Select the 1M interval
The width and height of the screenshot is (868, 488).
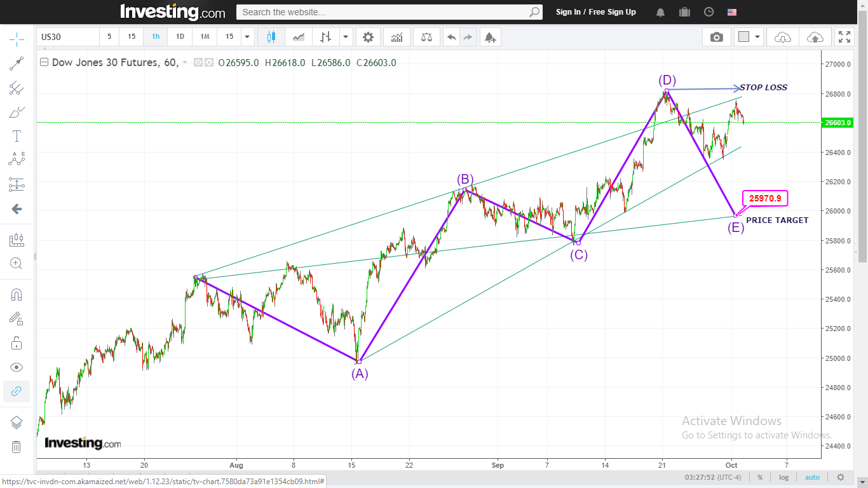click(205, 37)
